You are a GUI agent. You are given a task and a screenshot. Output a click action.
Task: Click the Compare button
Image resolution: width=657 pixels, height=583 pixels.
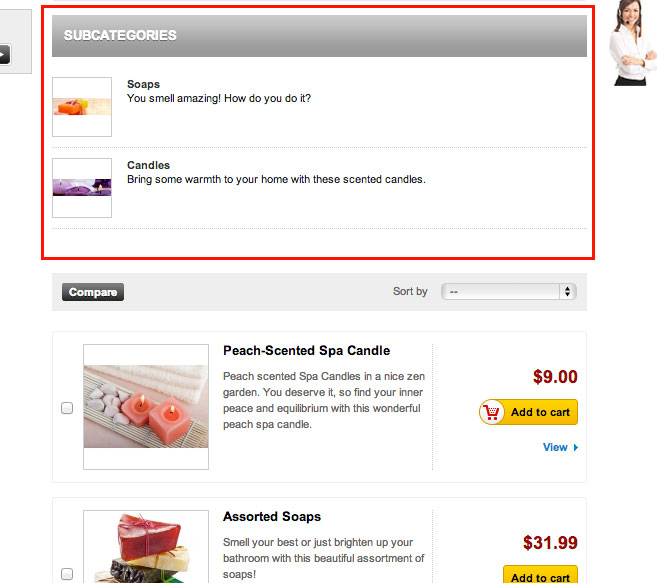point(93,292)
